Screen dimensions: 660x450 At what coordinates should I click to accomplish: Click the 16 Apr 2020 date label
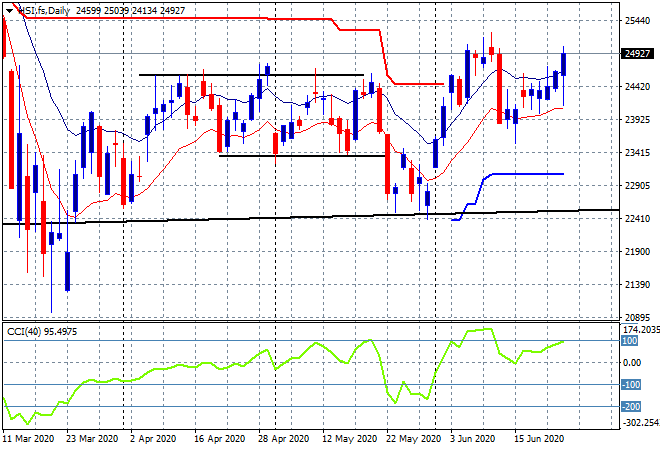point(219,439)
